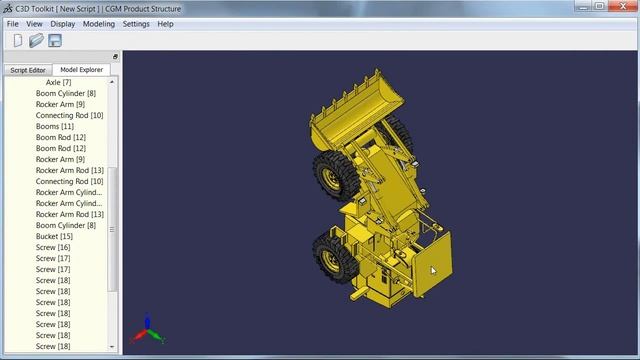Click the New Script document icon

(18, 40)
